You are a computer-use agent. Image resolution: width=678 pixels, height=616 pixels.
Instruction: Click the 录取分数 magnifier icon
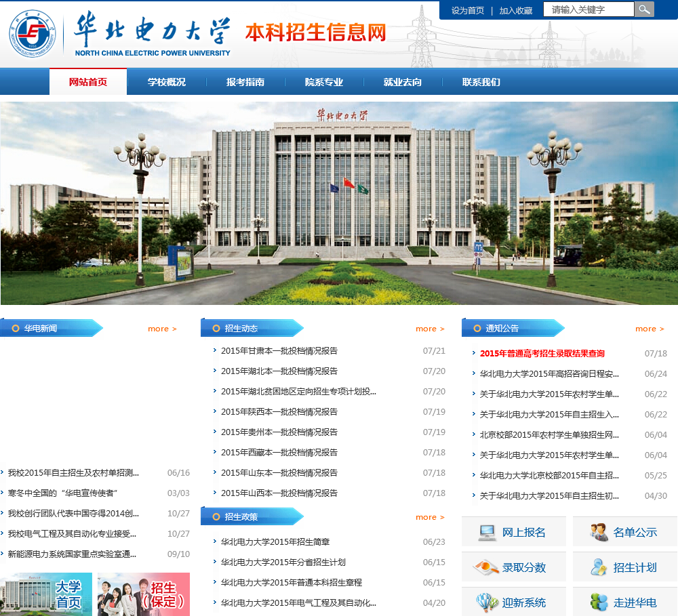[486, 567]
